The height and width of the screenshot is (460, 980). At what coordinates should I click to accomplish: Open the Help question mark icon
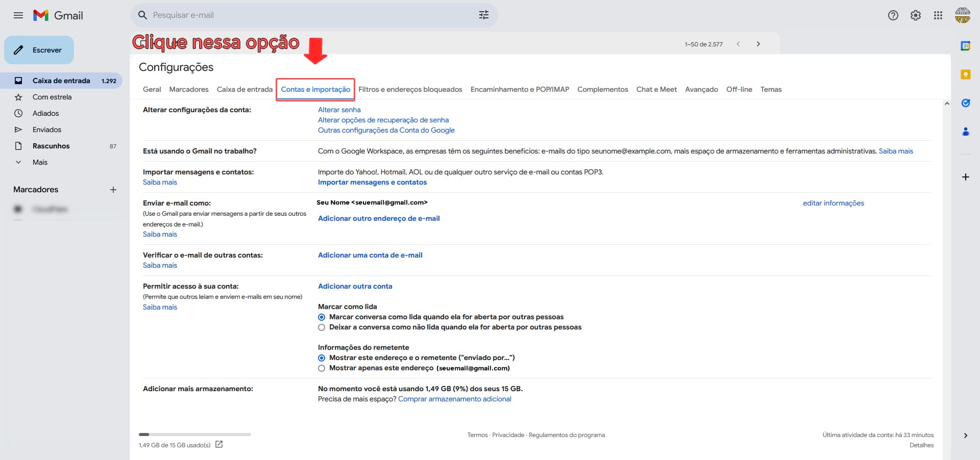pyautogui.click(x=893, y=15)
